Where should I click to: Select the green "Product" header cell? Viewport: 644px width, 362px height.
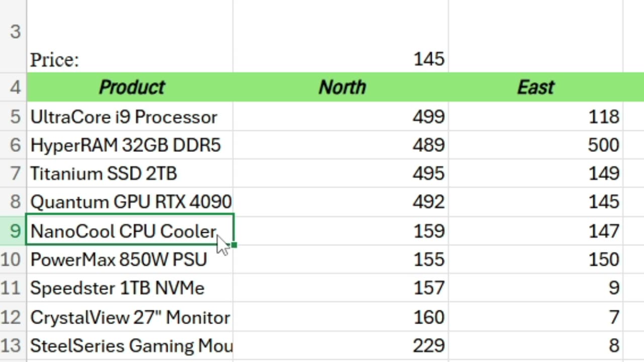(x=131, y=87)
